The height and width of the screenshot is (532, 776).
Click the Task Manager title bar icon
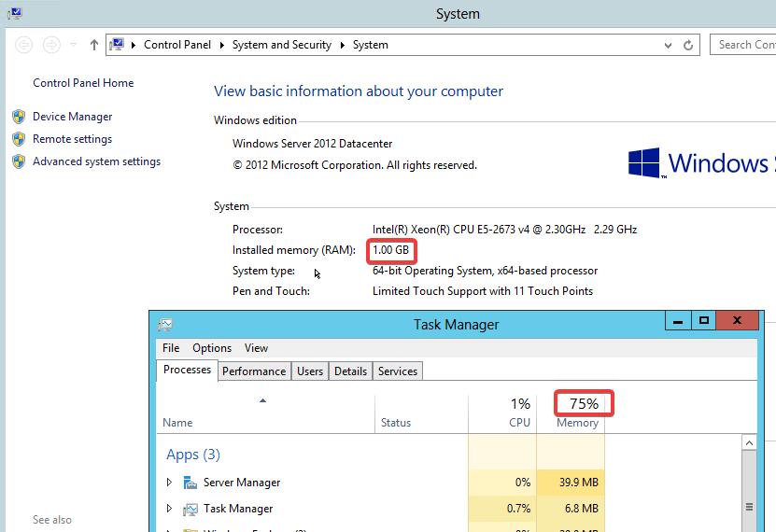click(x=165, y=325)
